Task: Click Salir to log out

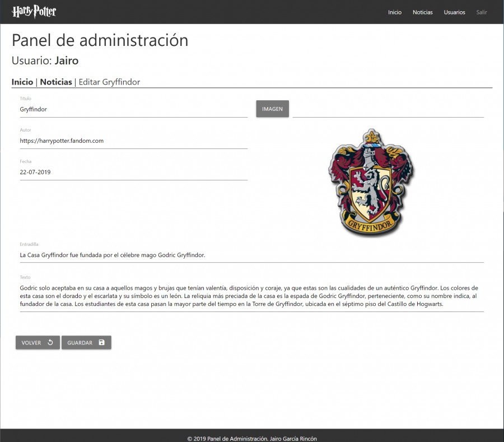Action: click(x=481, y=12)
